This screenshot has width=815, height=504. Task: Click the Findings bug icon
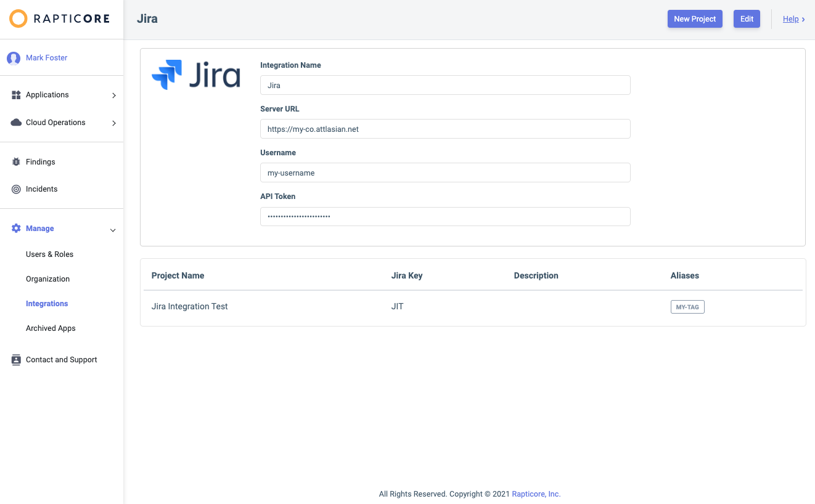16,162
